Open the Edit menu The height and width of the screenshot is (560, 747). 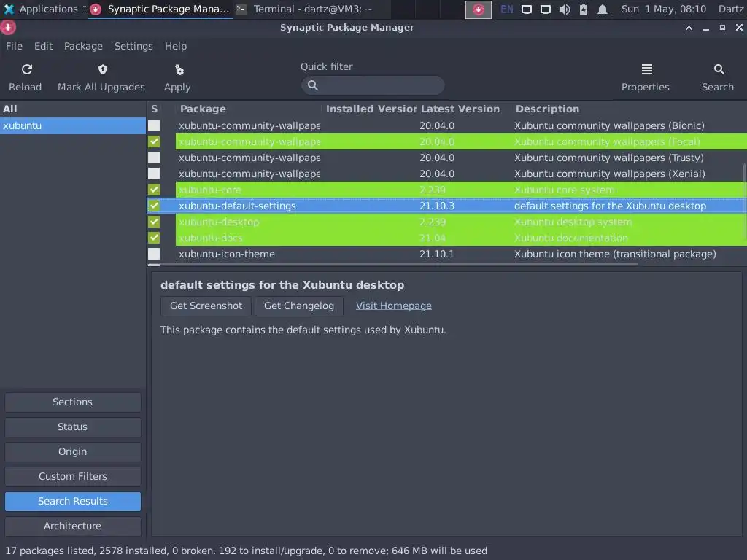(43, 46)
